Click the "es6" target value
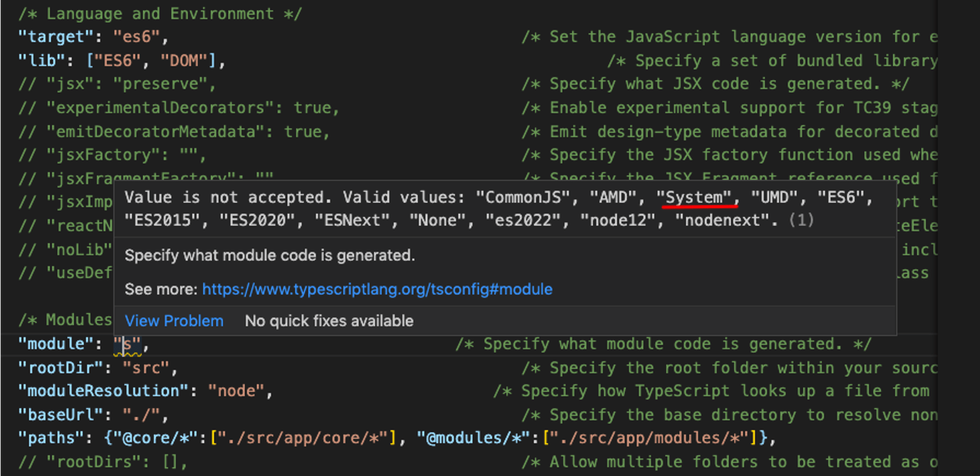 tap(136, 37)
